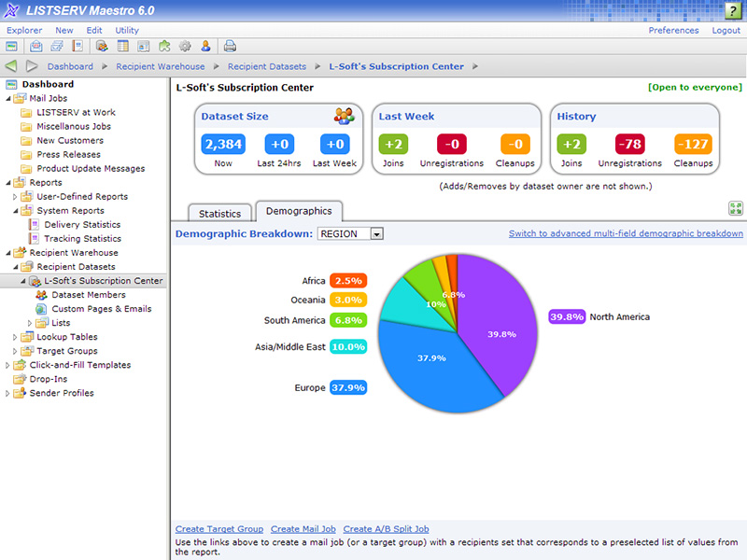Open the Utility menu

pos(127,30)
